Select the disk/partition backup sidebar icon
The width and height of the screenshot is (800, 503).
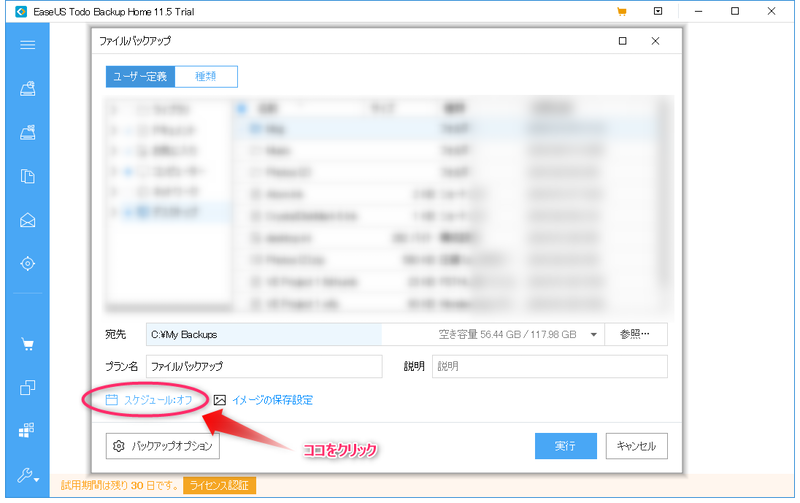point(28,89)
